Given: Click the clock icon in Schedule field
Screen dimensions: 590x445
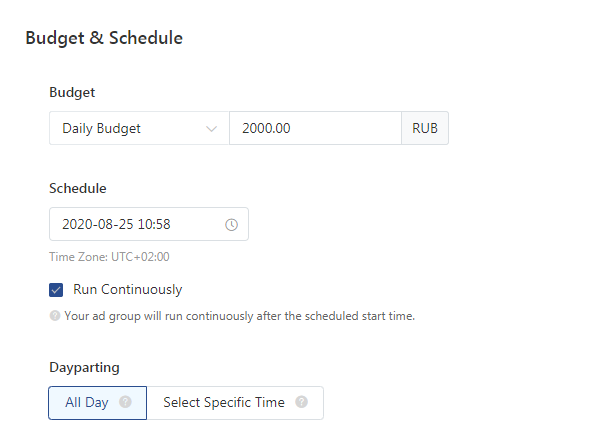Looking at the screenshot, I should tap(231, 225).
